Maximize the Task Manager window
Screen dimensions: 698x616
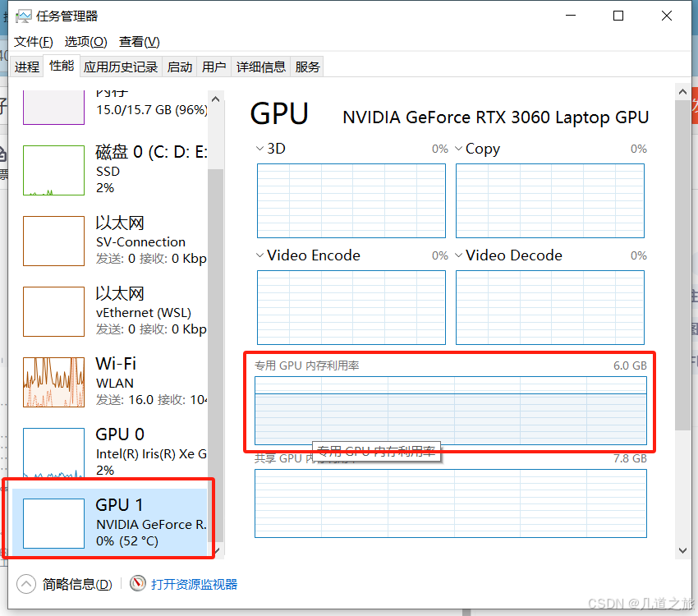[x=618, y=16]
